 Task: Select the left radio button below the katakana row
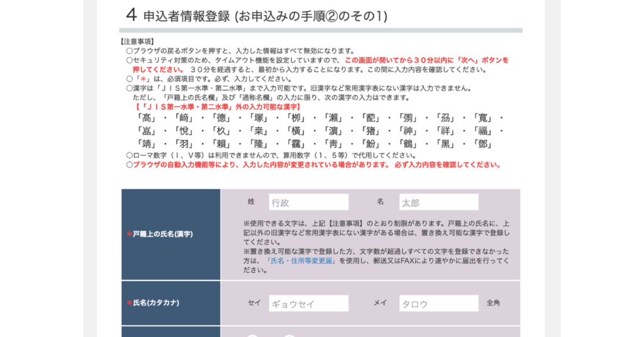252,335
